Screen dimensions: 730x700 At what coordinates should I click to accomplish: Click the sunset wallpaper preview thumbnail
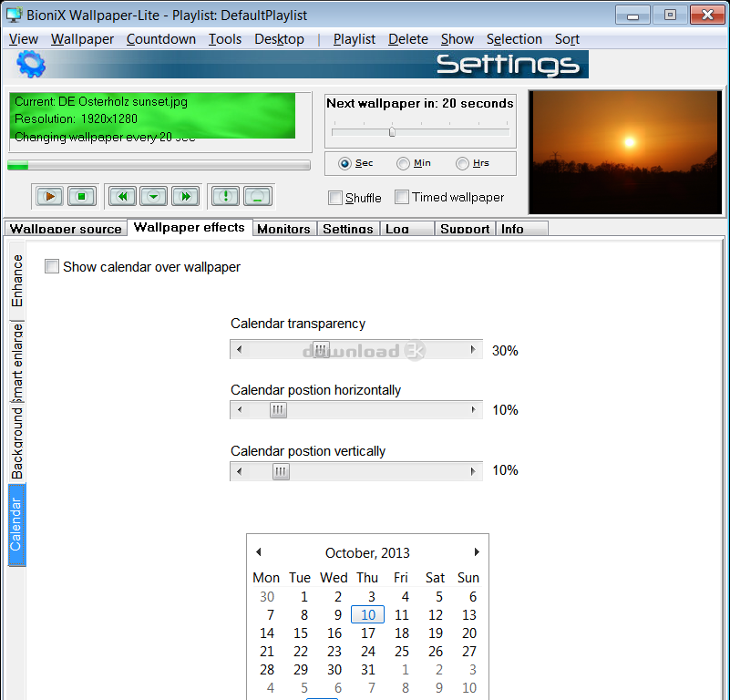tap(625, 152)
